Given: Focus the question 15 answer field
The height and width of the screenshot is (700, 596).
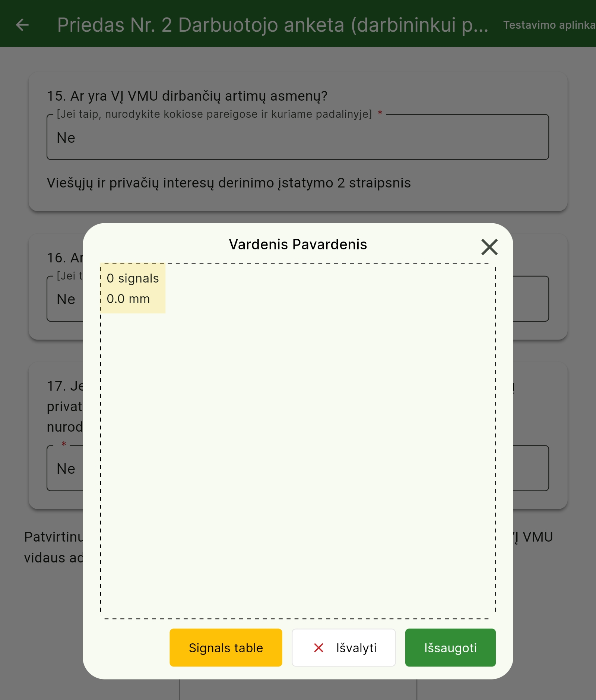Looking at the screenshot, I should click(x=298, y=137).
